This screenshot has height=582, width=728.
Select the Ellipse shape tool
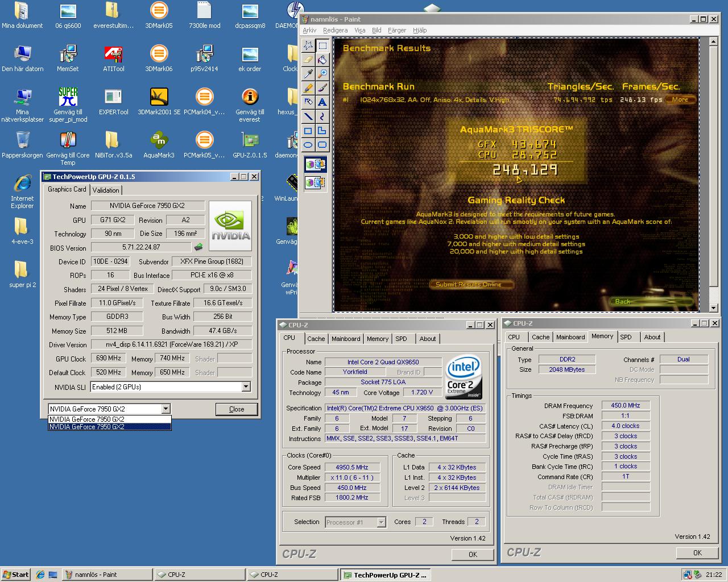coord(308,145)
